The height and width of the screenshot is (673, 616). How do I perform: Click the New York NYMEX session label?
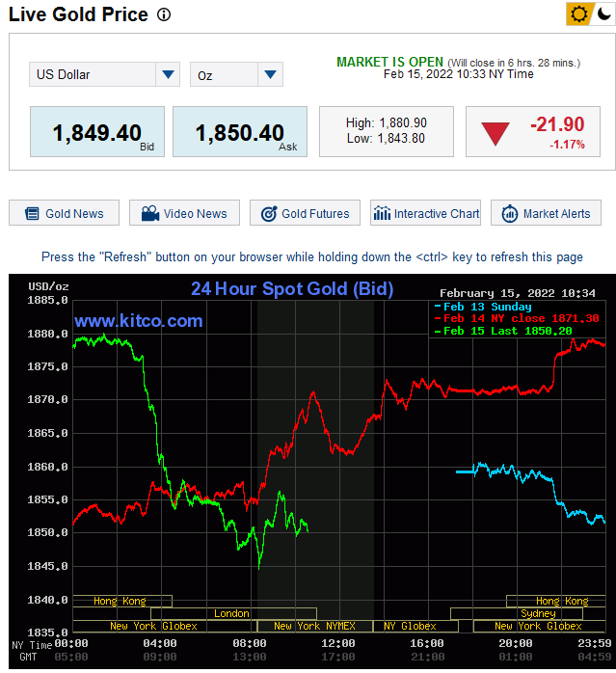coord(314,626)
